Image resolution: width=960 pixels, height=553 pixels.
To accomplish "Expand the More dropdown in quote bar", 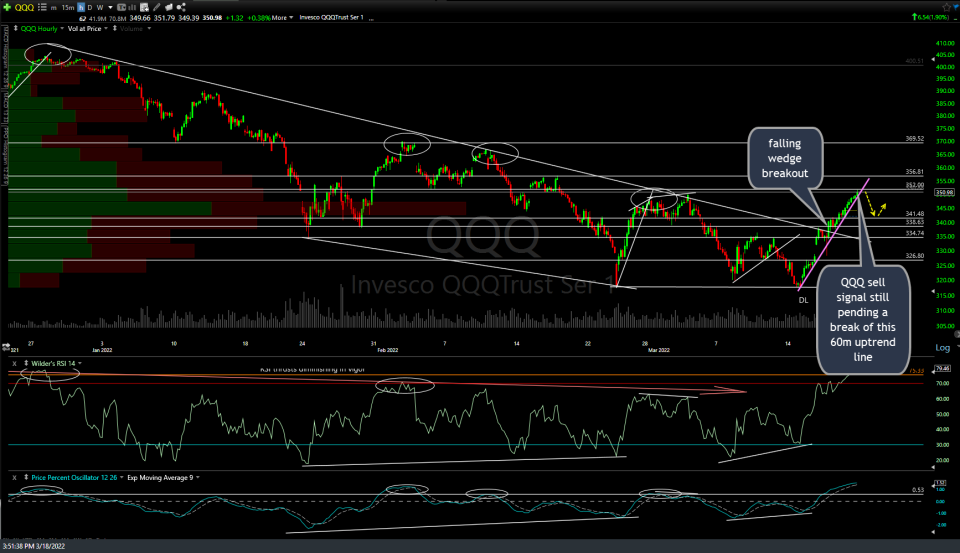I will coord(282,18).
